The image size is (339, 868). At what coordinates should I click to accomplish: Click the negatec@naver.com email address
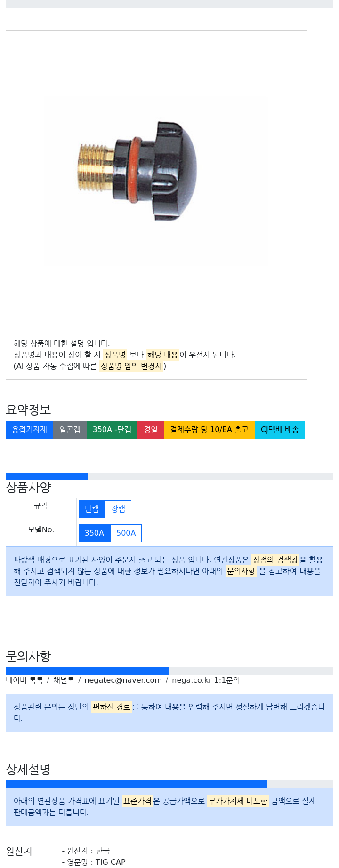click(x=123, y=680)
